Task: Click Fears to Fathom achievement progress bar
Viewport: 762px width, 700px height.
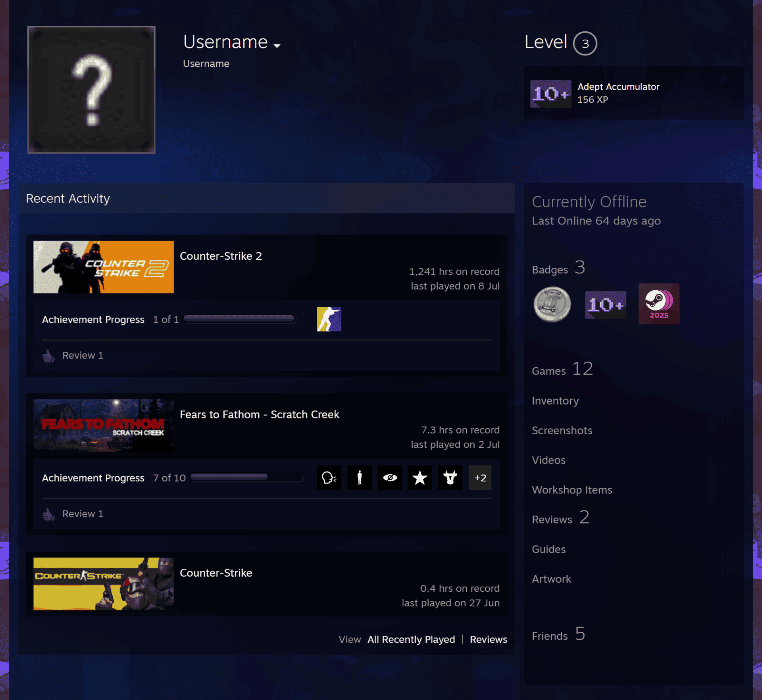Action: point(246,477)
